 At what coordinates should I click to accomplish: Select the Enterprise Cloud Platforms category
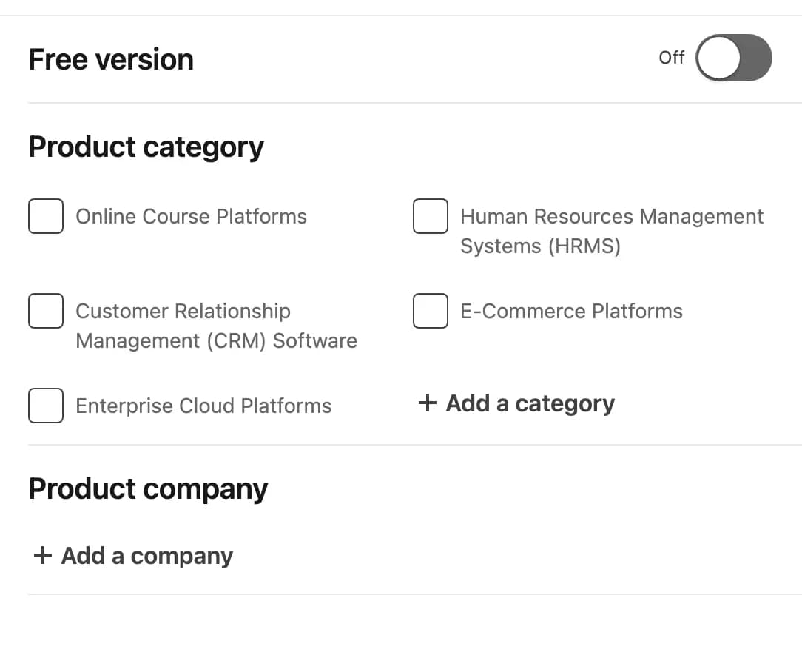coord(46,406)
